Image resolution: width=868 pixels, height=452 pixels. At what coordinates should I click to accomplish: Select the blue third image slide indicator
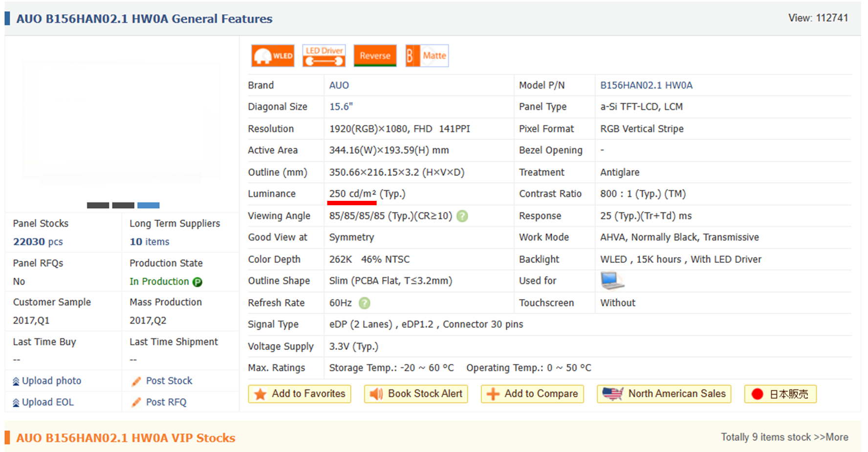[x=149, y=205]
